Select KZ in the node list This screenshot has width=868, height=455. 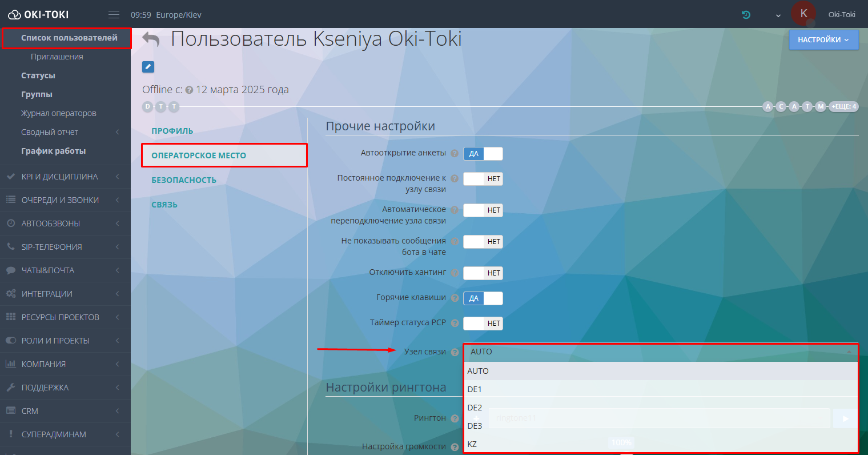tap(661, 444)
